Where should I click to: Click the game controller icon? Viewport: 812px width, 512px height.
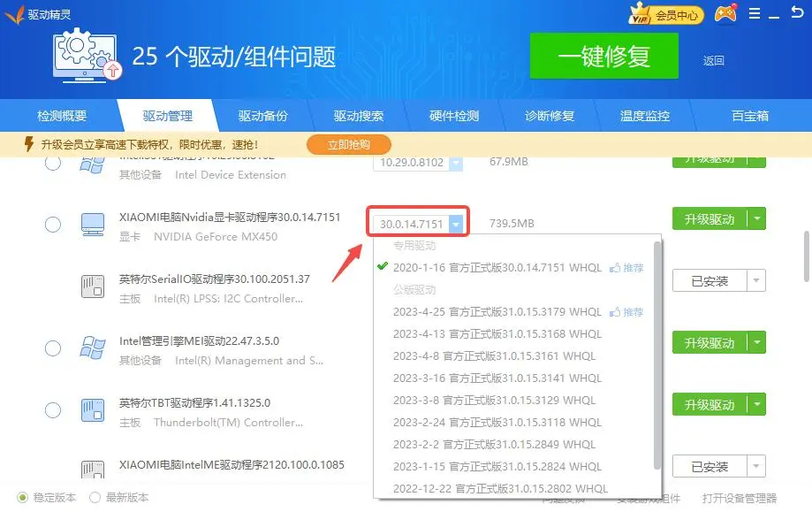[725, 14]
